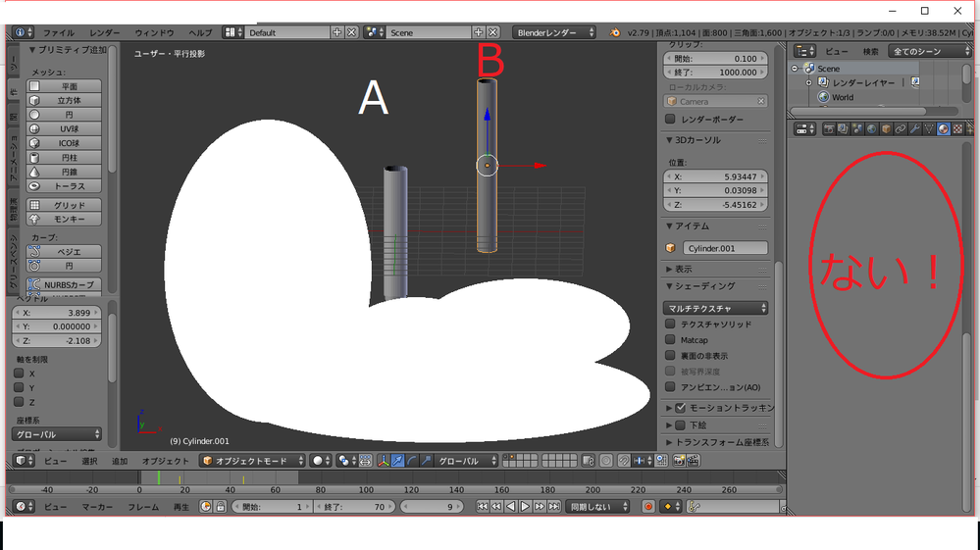This screenshot has width=980, height=550.
Task: Open the World properties globe icon
Action: [x=871, y=128]
